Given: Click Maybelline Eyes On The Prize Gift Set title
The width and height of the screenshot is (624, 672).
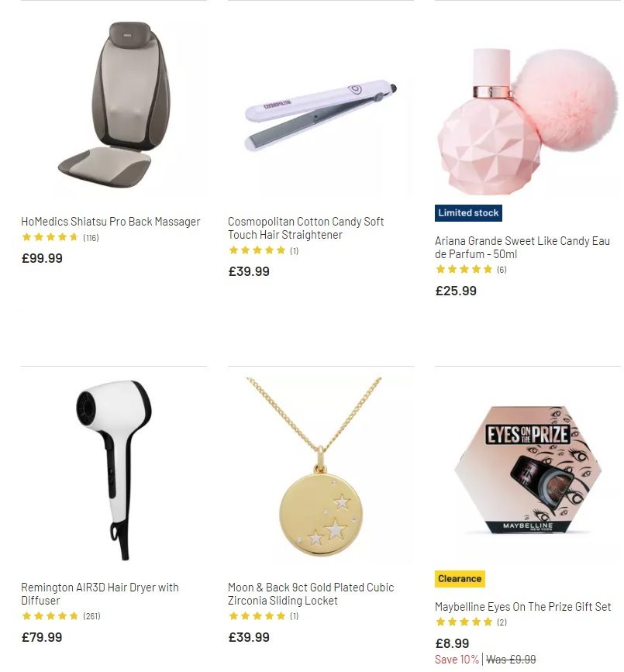Looking at the screenshot, I should [x=523, y=607].
